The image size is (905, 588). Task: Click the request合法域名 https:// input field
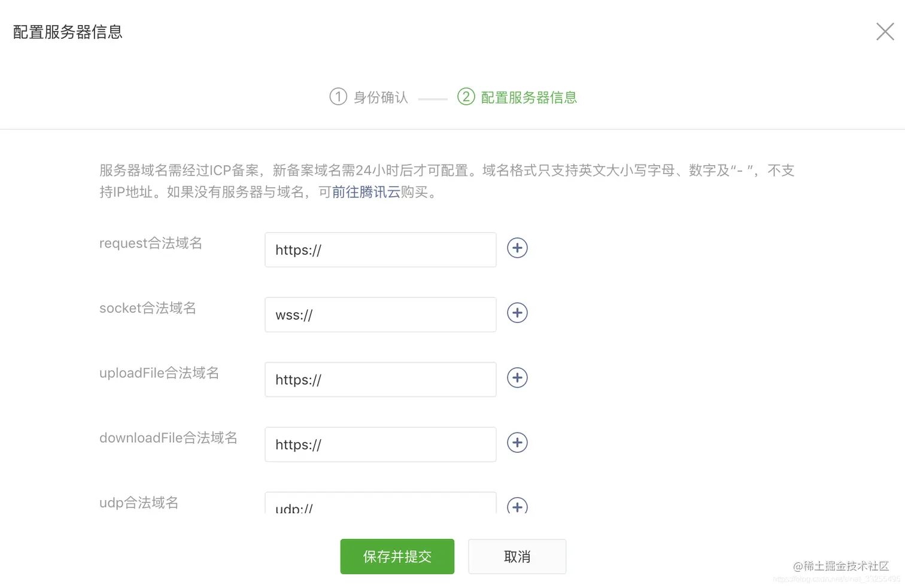[380, 249]
